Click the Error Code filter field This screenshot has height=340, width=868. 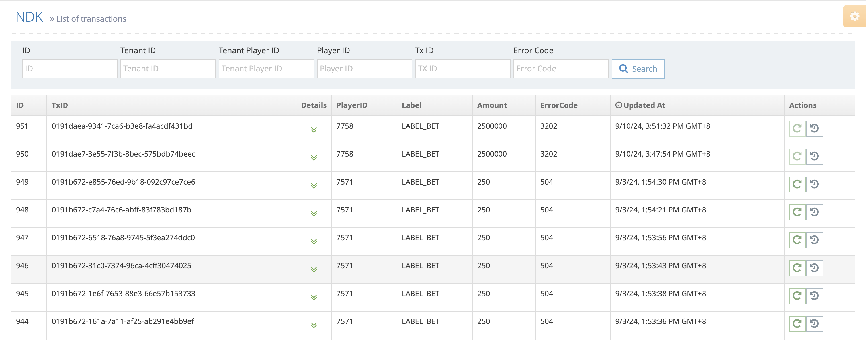pyautogui.click(x=561, y=69)
